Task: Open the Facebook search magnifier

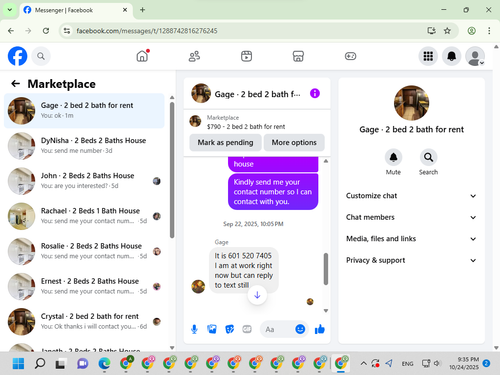Action: pos(41,56)
